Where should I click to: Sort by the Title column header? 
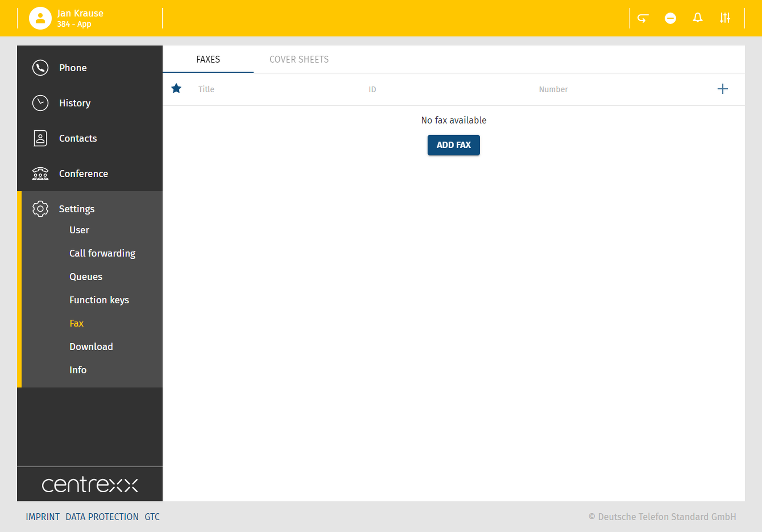(x=206, y=89)
